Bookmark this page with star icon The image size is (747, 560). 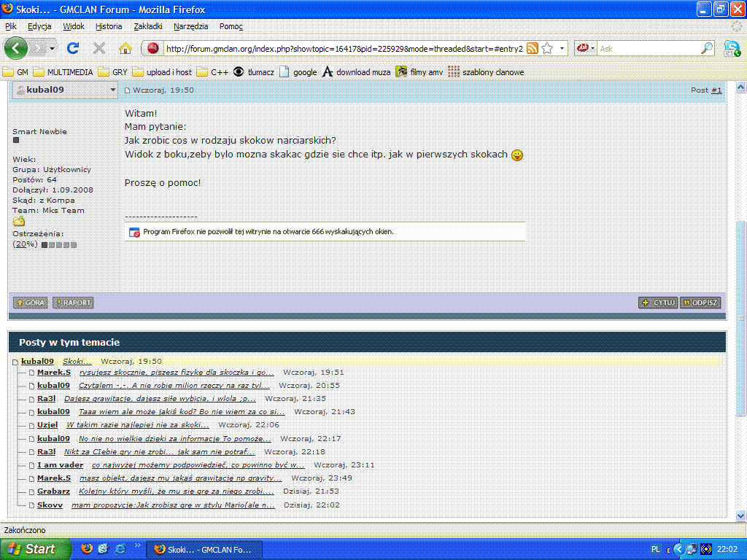pos(547,49)
